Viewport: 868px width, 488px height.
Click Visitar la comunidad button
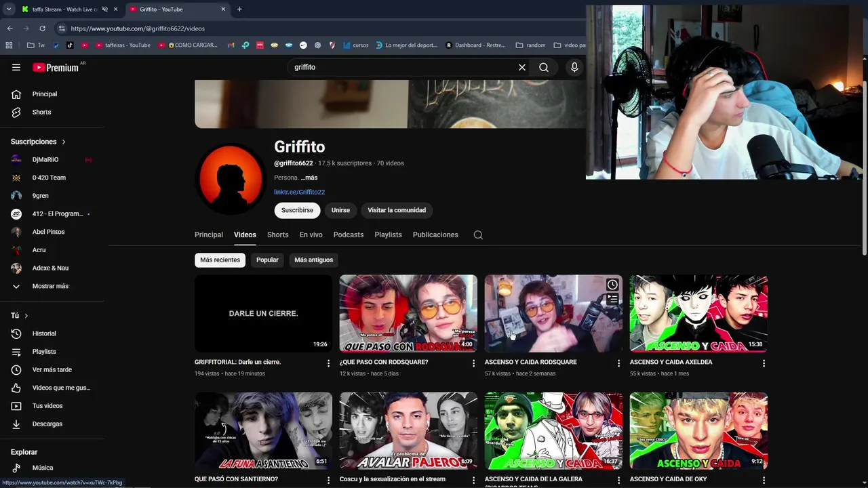click(x=397, y=210)
